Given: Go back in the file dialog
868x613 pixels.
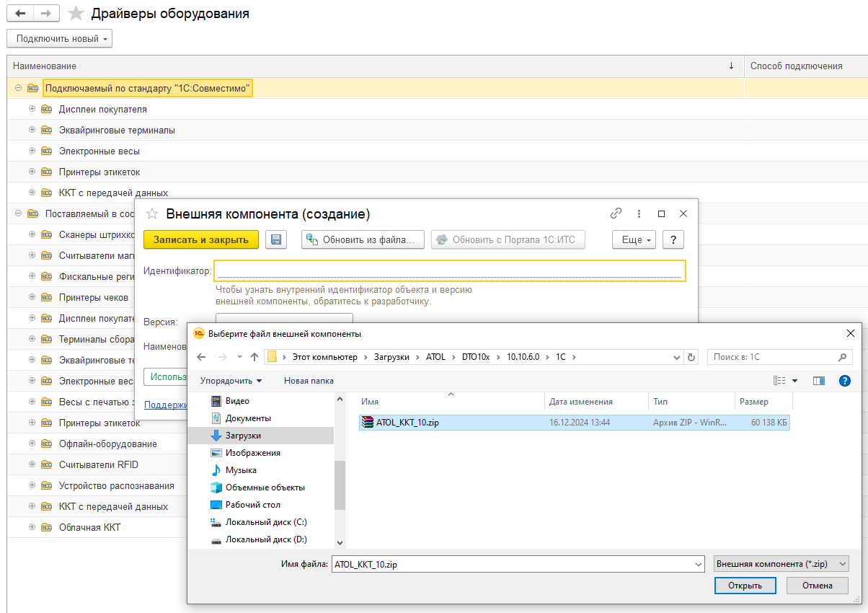Looking at the screenshot, I should point(201,357).
